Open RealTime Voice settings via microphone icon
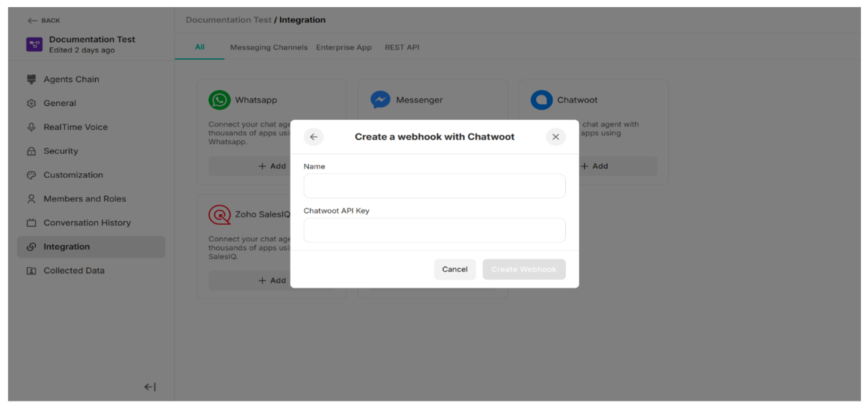Screen dimensions: 868x406 (x=31, y=127)
